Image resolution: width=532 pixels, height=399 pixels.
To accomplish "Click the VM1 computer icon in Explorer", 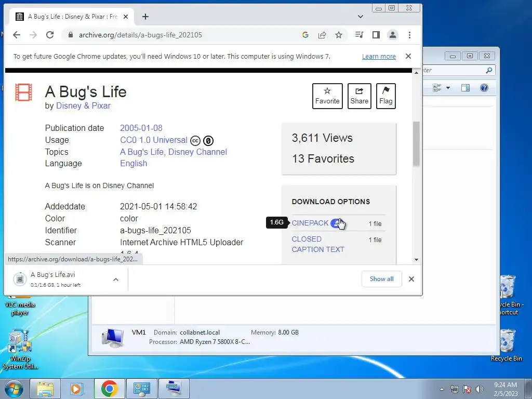I will tap(113, 338).
